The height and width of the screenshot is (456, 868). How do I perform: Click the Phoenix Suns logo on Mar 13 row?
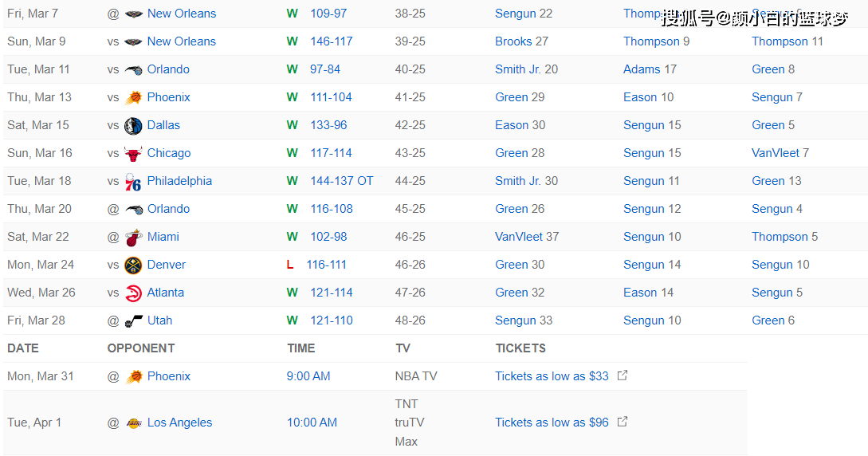(x=133, y=97)
